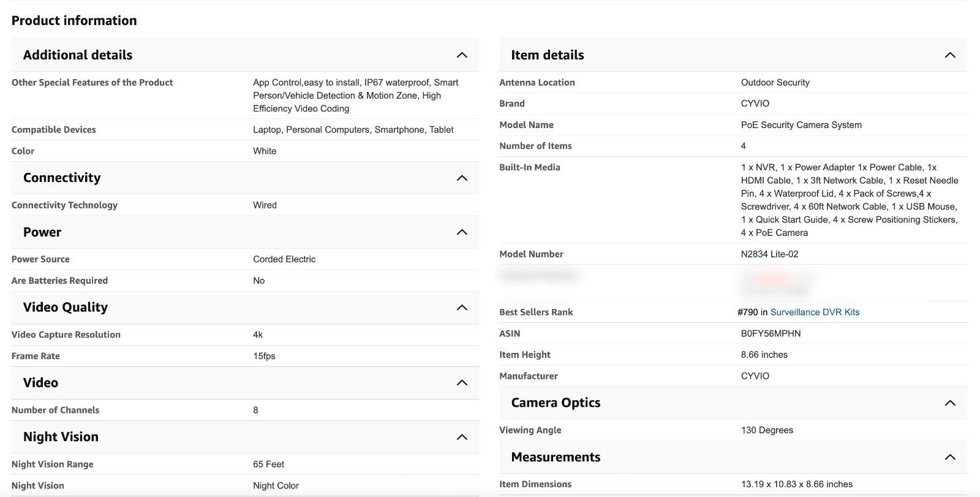980x497 pixels.
Task: Click the Number of Items label
Action: 535,146
